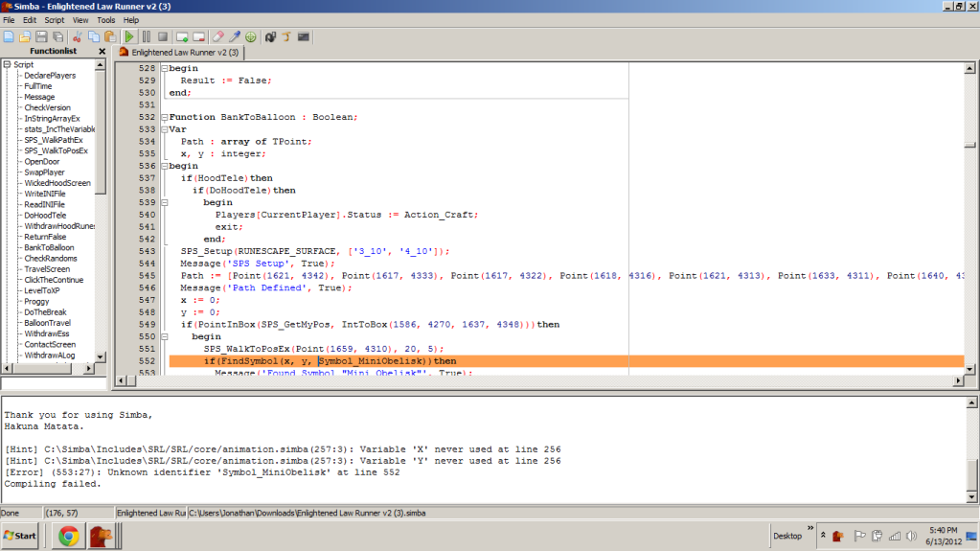The width and height of the screenshot is (980, 551).
Task: Open the Script menu
Action: pos(55,19)
